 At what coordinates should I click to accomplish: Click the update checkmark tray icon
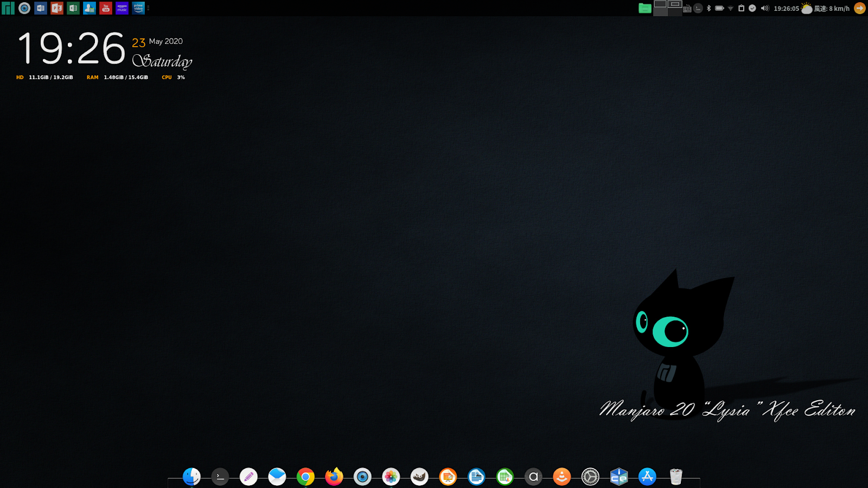point(752,8)
